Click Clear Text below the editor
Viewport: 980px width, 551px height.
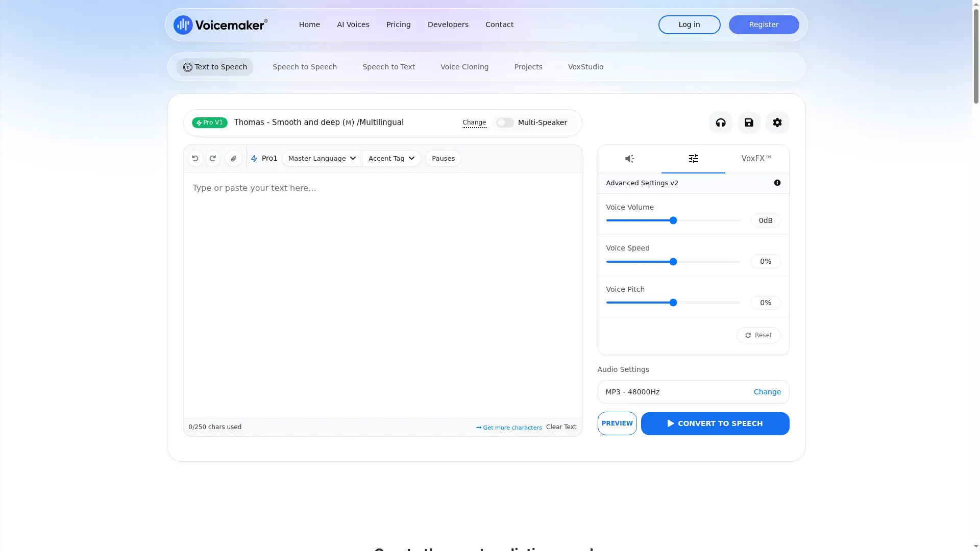pyautogui.click(x=561, y=427)
